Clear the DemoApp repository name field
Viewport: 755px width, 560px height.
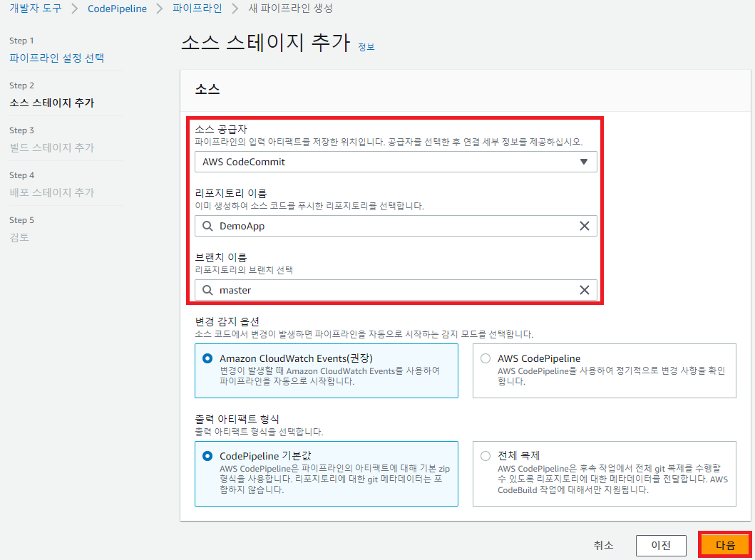coord(584,226)
